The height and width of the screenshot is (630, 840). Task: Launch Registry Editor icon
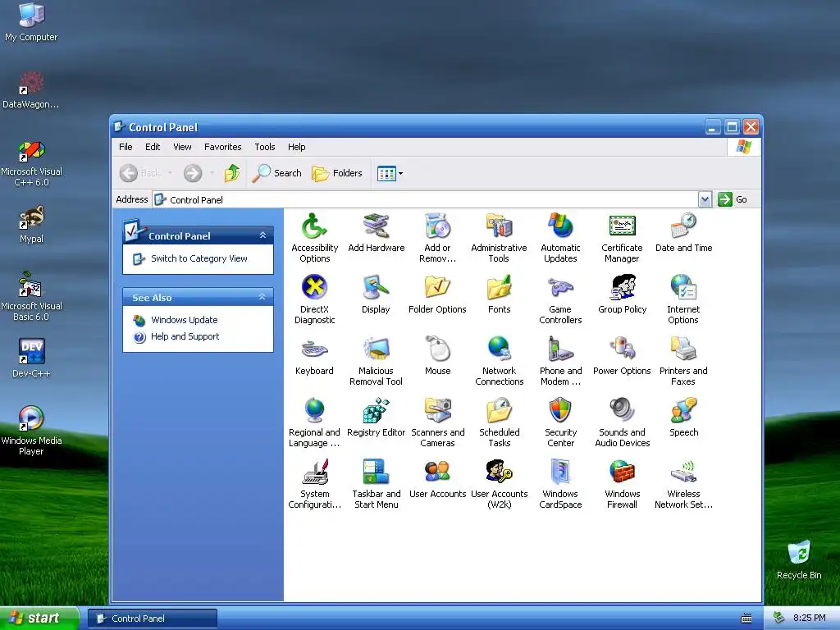coord(376,410)
